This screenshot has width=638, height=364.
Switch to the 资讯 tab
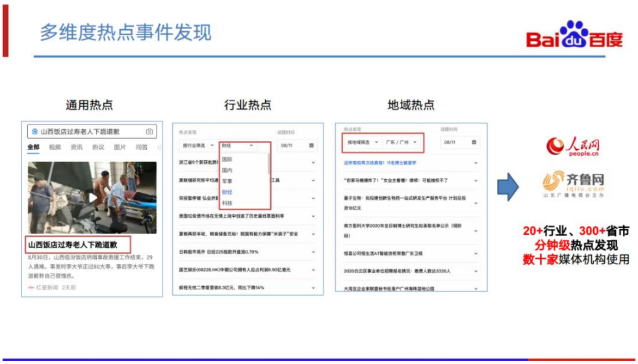click(x=77, y=147)
